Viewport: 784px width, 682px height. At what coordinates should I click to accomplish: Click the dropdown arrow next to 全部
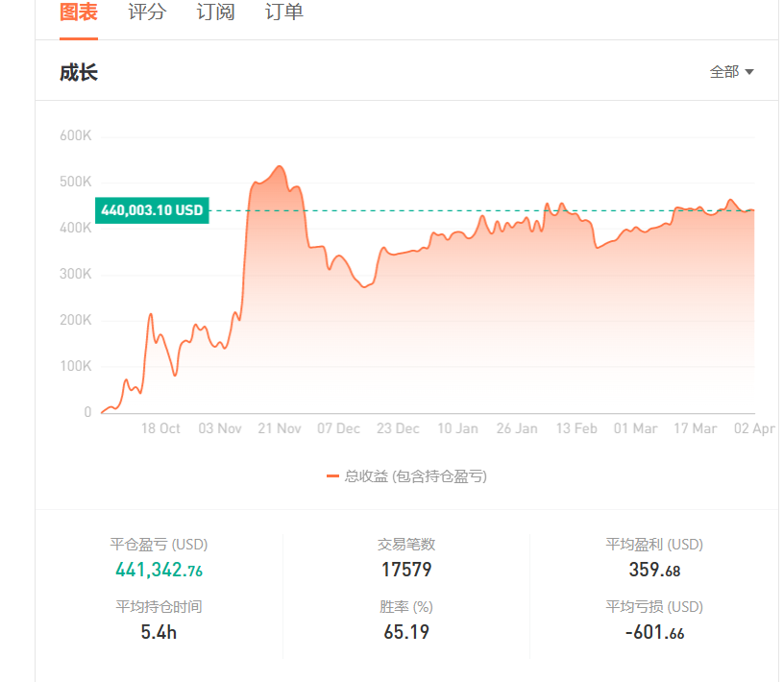749,72
